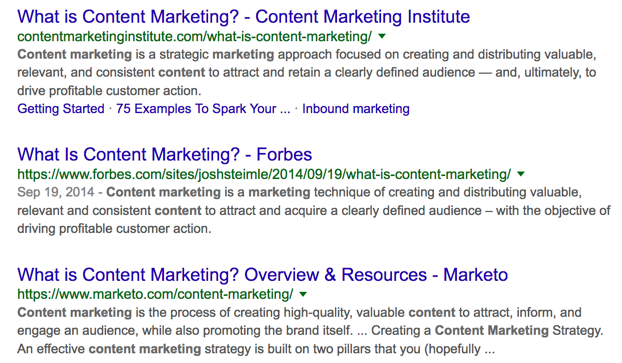
Task: Click the forbes.com joshsteimle green URL
Action: (x=264, y=174)
